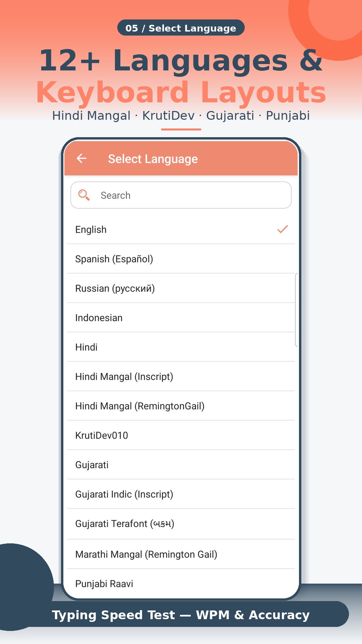This screenshot has width=362, height=644.
Task: Select Indonesian from the language list
Action: (x=181, y=318)
